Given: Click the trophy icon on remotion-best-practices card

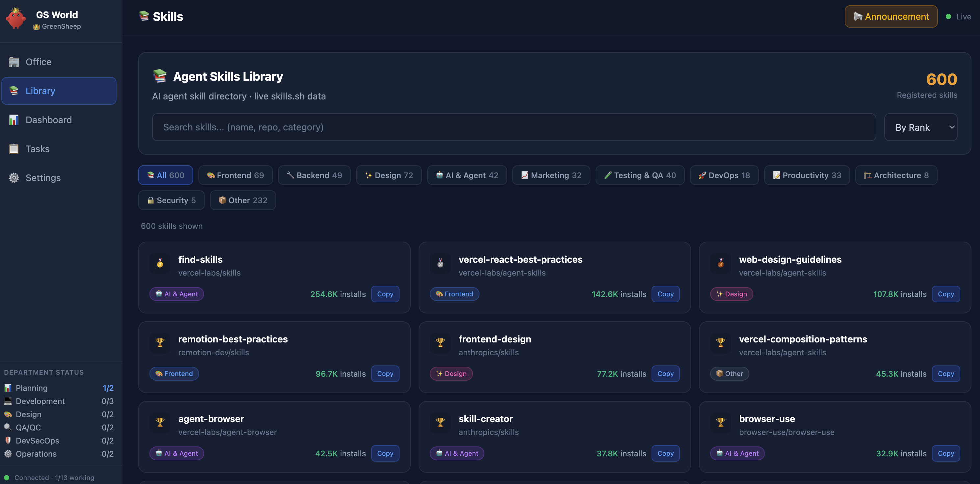Looking at the screenshot, I should pos(160,342).
